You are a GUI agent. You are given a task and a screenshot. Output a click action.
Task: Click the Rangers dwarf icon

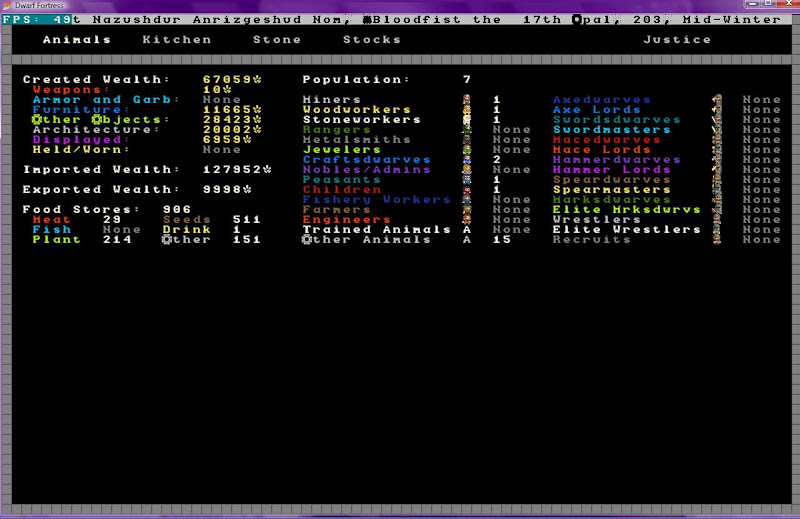tap(467, 130)
